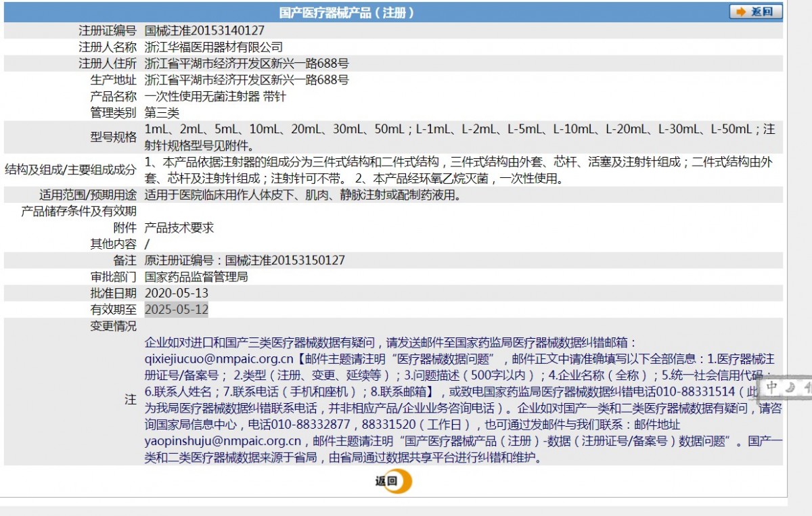This screenshot has width=812, height=516.
Task: Click the 批准日期 field label
Action: [x=113, y=294]
